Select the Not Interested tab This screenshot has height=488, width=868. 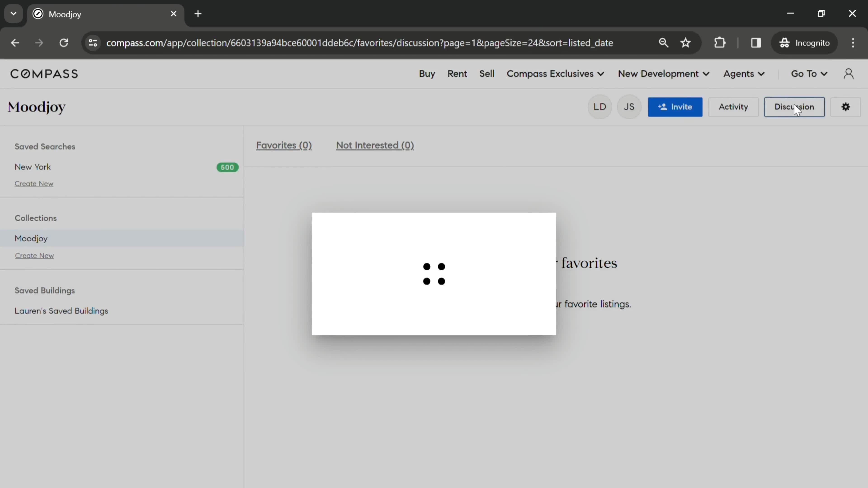pyautogui.click(x=374, y=145)
